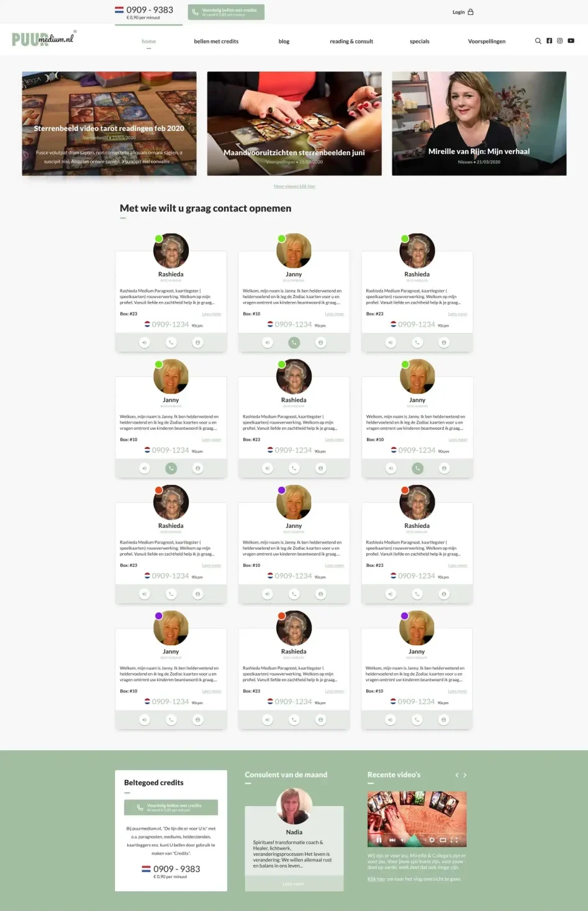
Task: Mute the video with the volume icon
Action: [x=403, y=840]
